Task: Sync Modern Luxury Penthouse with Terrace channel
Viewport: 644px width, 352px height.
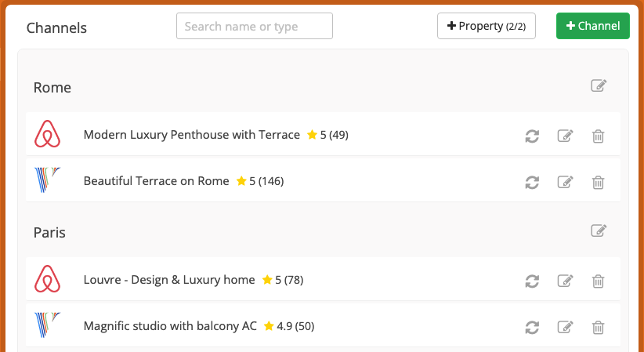Action: 532,136
